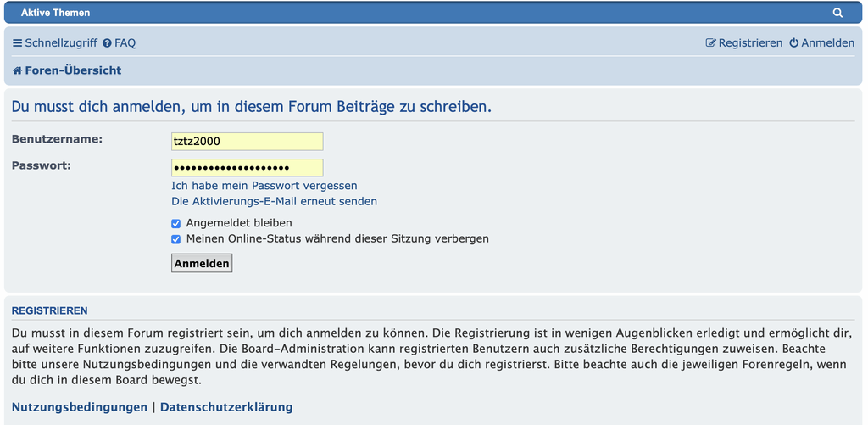Click the home icon beside Foren-Übersicht
The height and width of the screenshot is (425, 868).
(x=17, y=70)
